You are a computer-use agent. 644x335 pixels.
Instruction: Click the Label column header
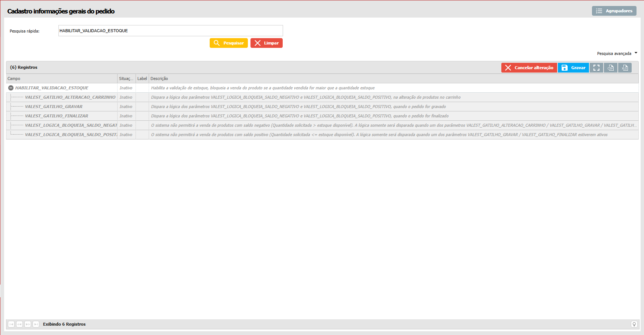click(x=142, y=79)
